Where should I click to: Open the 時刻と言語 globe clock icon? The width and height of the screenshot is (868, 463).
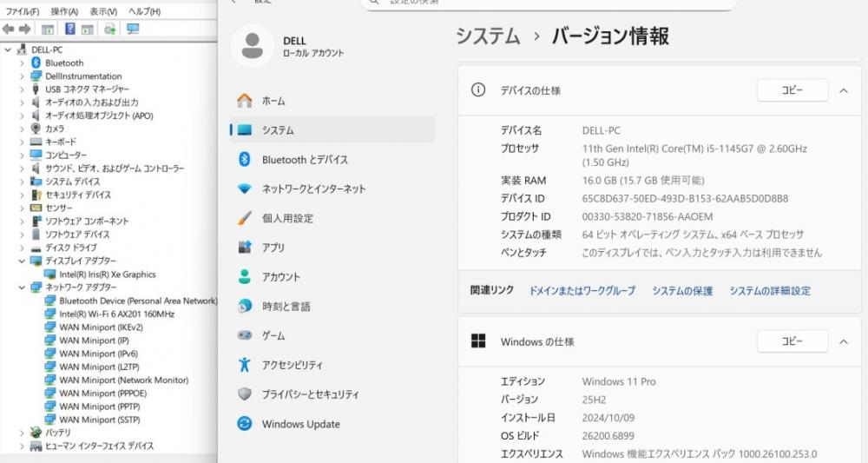(245, 306)
